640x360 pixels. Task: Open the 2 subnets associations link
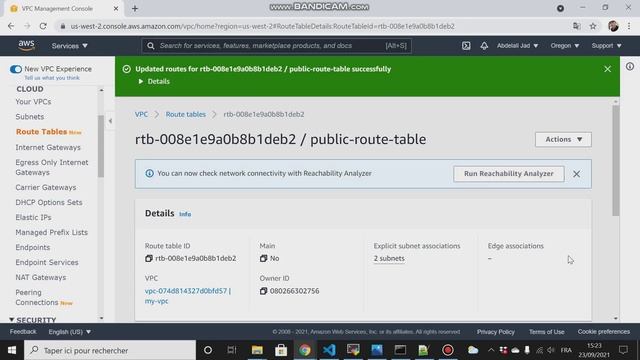click(x=389, y=258)
